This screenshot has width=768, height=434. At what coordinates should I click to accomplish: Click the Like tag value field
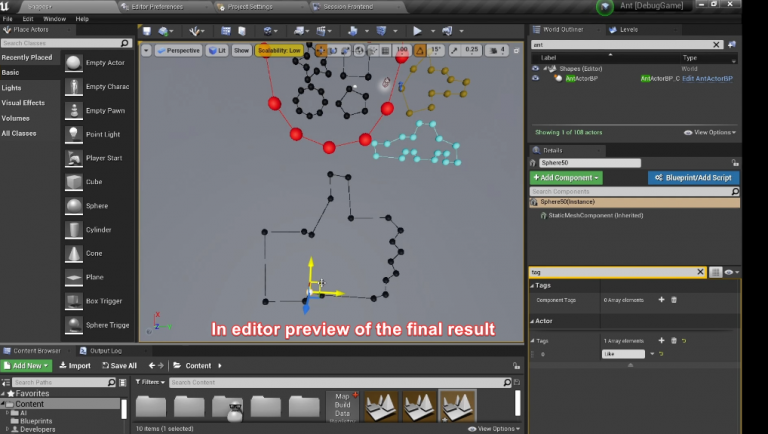[623, 354]
